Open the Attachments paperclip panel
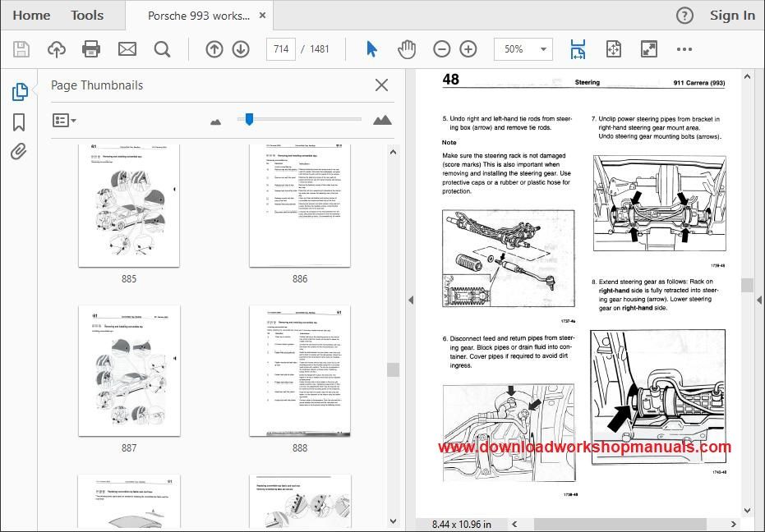Image resolution: width=765 pixels, height=532 pixels. pyautogui.click(x=19, y=152)
